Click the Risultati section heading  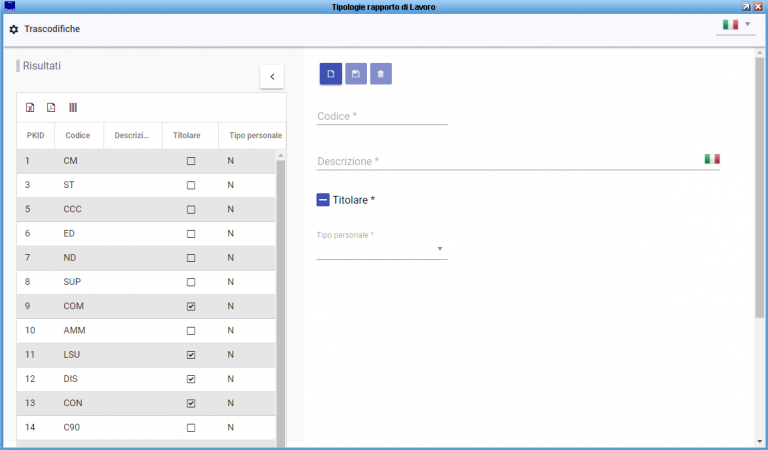pos(42,66)
